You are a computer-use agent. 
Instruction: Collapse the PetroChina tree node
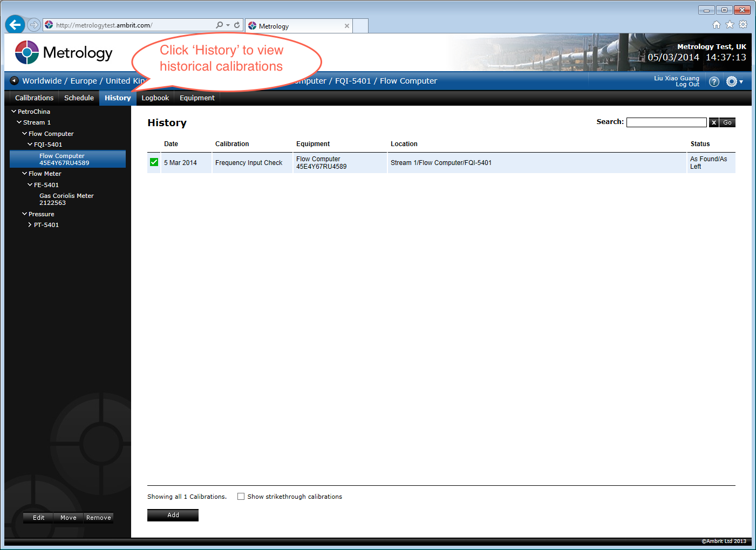pos(14,112)
